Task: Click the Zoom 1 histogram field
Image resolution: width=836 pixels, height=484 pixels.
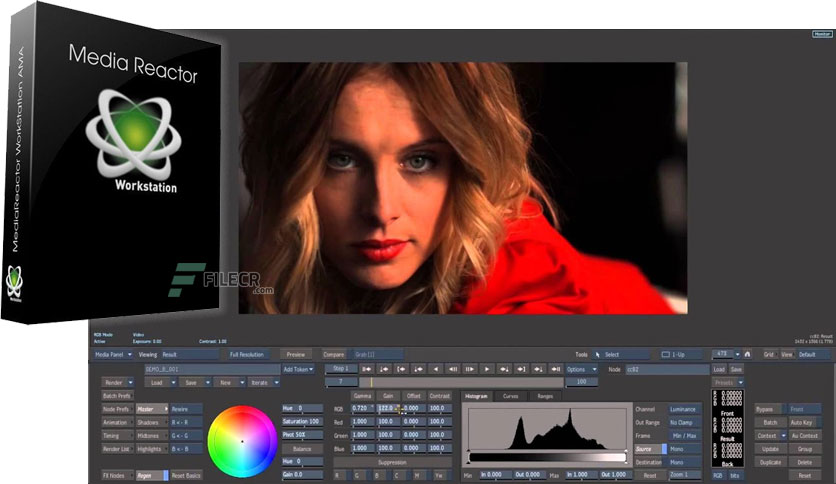Action: click(x=684, y=475)
